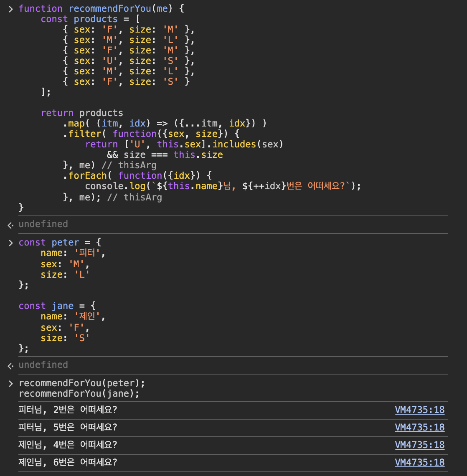
Task: Select log output '제인님, 6번은 어떠세요?'
Action: pos(68,462)
